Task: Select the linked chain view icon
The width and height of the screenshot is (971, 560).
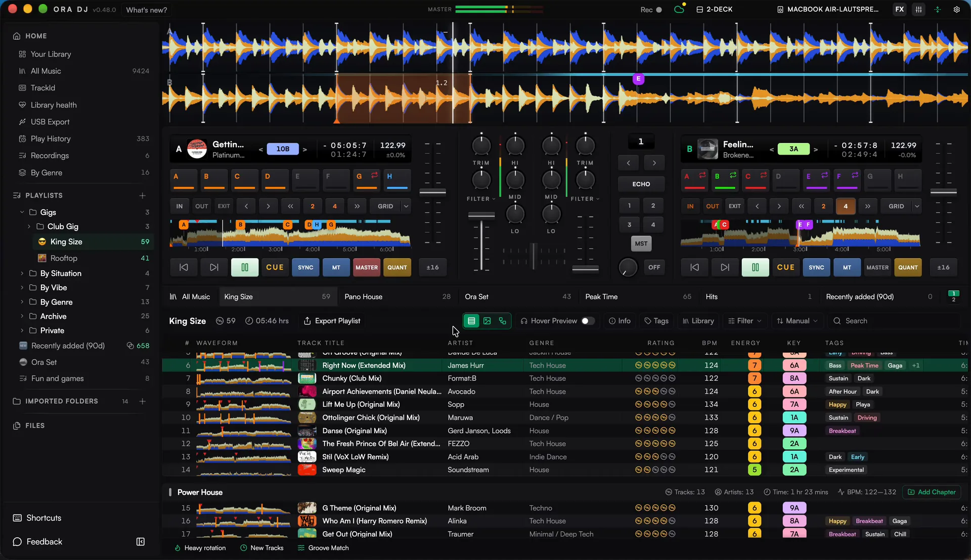Action: pos(503,321)
